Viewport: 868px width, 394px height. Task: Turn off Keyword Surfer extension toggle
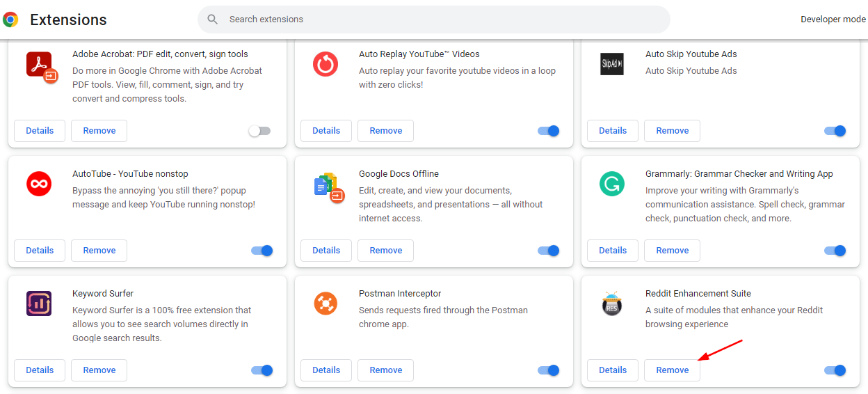point(262,370)
